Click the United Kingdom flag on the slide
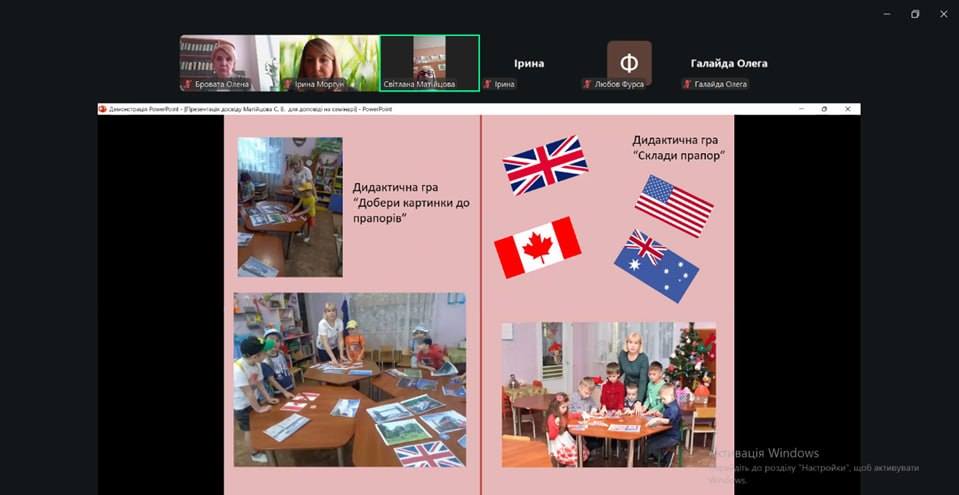Image resolution: width=959 pixels, height=495 pixels. (545, 165)
